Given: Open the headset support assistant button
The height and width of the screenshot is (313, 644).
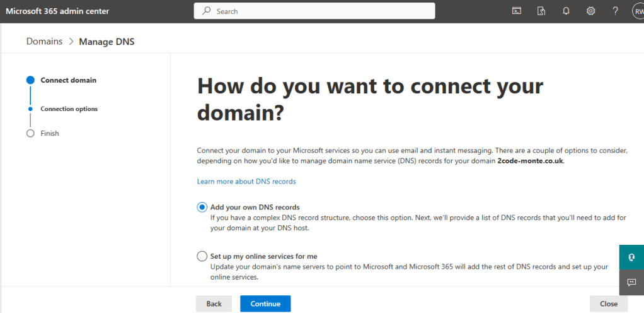Looking at the screenshot, I should 631,257.
